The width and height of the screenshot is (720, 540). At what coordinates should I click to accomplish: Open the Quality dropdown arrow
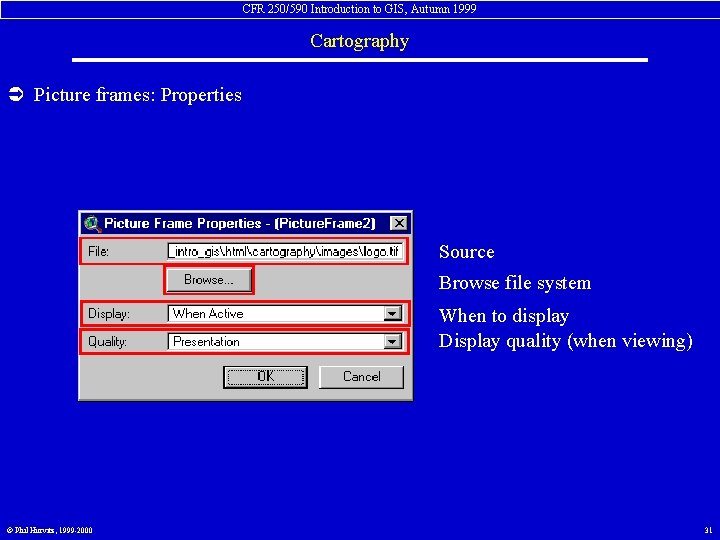[392, 342]
